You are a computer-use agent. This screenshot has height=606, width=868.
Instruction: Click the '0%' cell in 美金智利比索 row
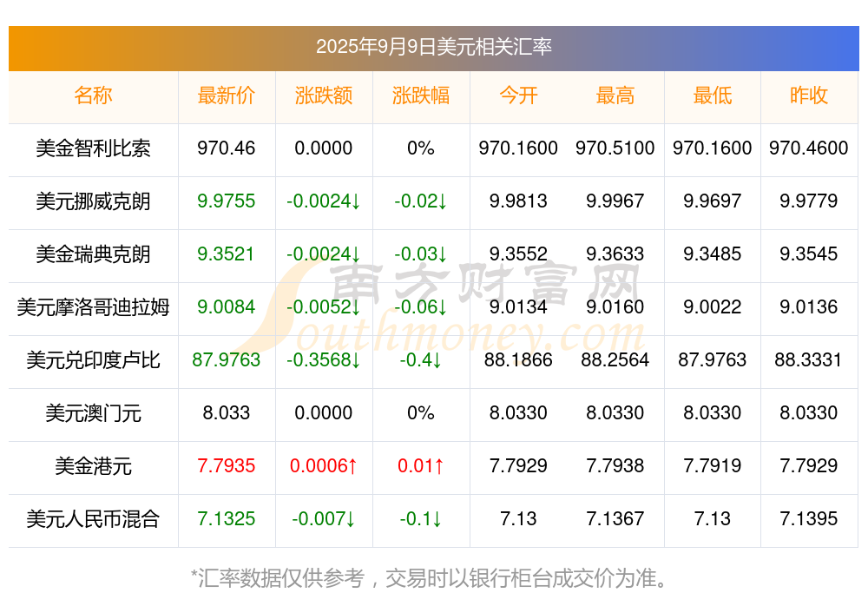point(421,148)
